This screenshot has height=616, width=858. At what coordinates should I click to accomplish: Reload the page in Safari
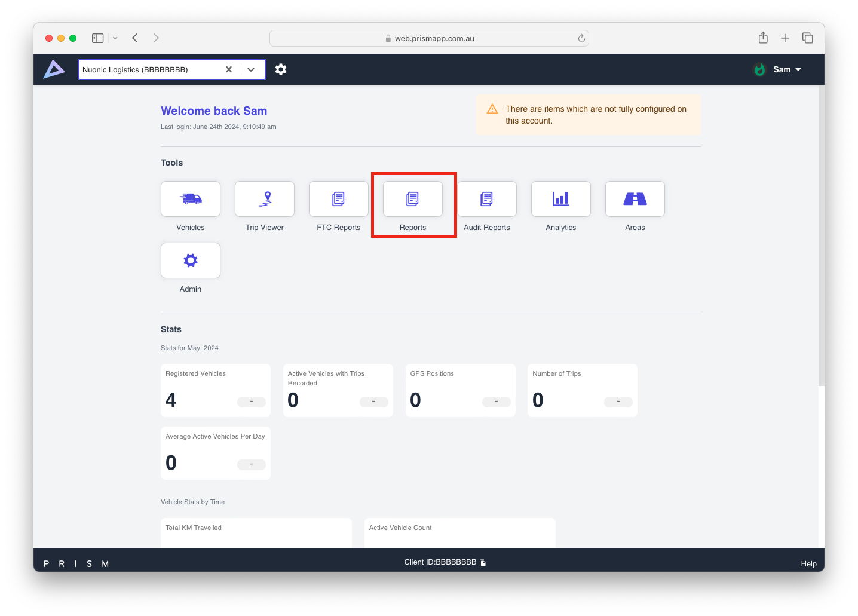(x=581, y=38)
